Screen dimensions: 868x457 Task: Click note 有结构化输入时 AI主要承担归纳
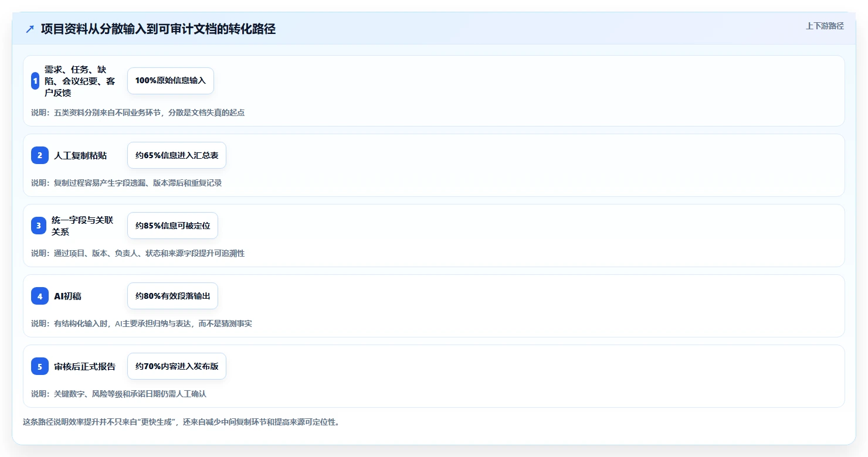[x=141, y=323]
